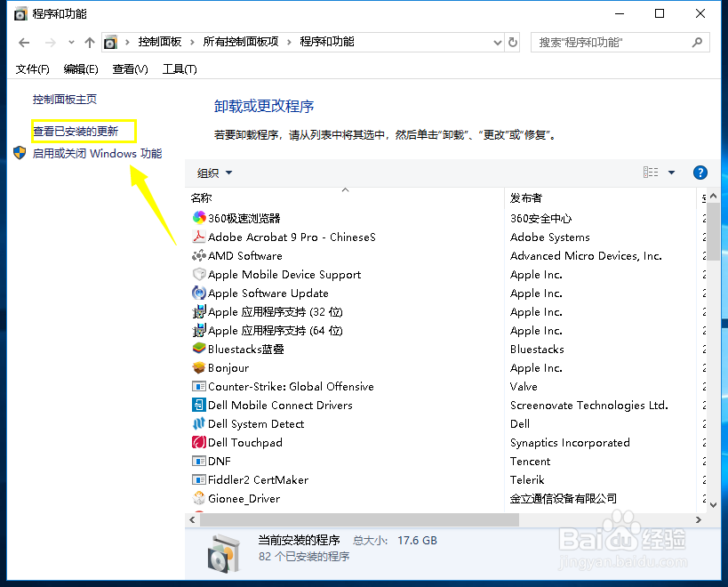Open the 文件(F) menu

(33, 69)
